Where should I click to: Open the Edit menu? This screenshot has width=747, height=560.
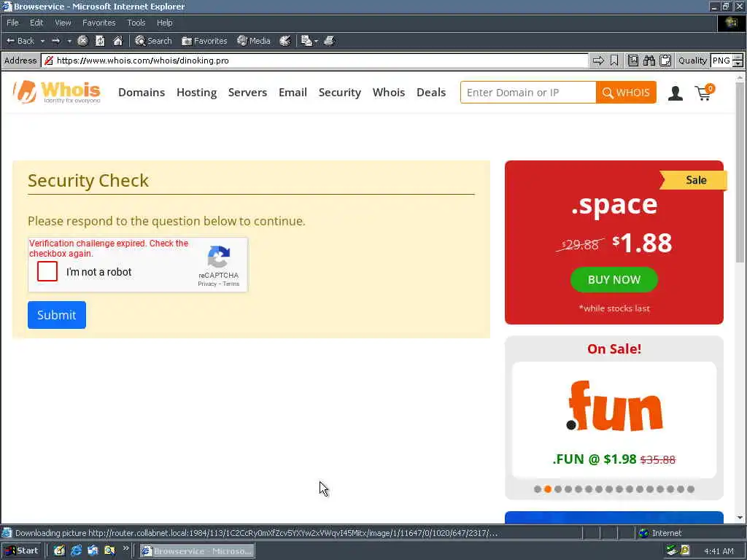(36, 23)
